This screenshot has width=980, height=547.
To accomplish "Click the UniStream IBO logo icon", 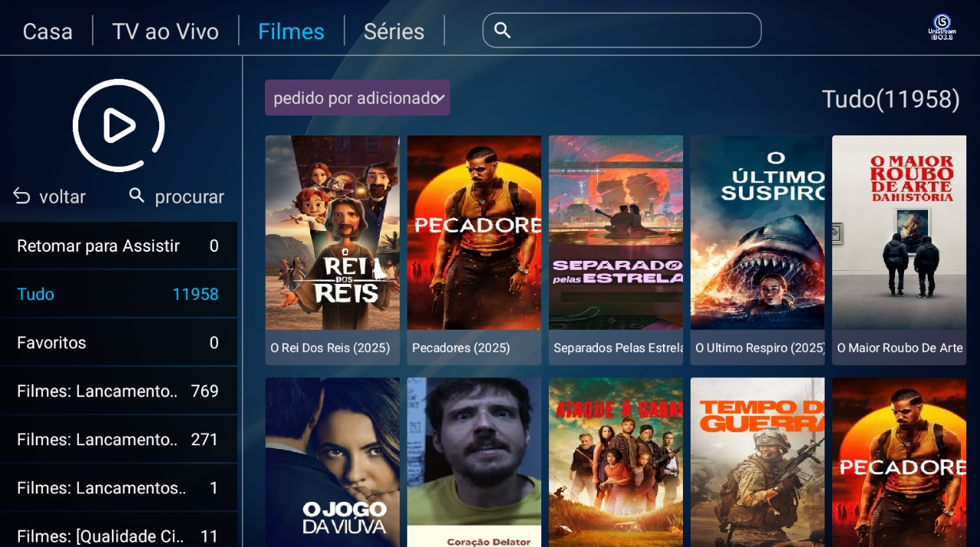I will 942,27.
